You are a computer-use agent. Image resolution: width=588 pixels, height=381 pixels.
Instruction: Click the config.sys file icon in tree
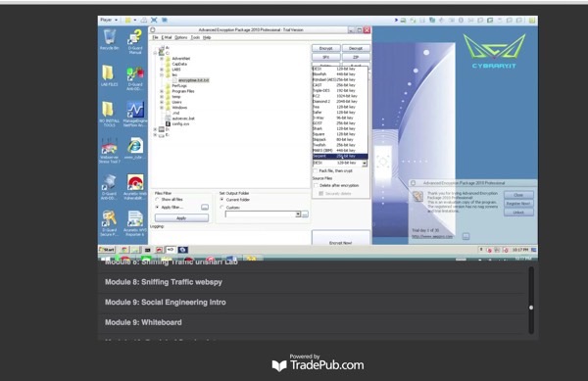(168, 124)
